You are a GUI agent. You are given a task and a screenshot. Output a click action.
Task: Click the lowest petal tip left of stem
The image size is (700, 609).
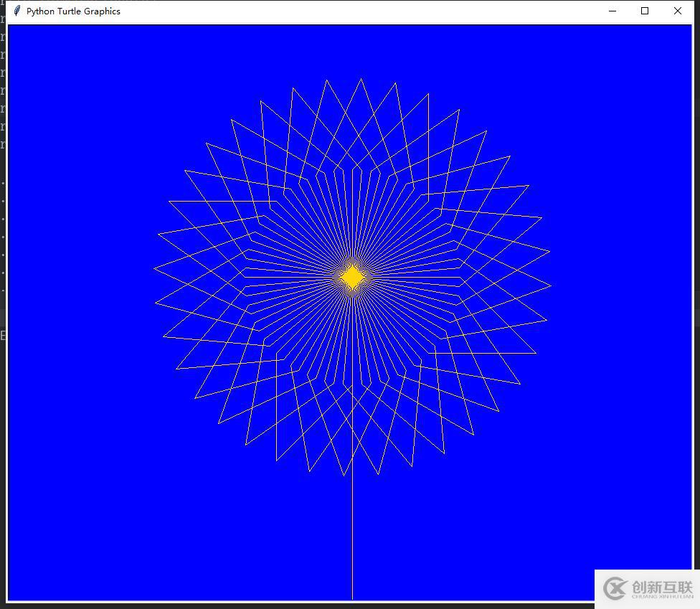point(344,475)
